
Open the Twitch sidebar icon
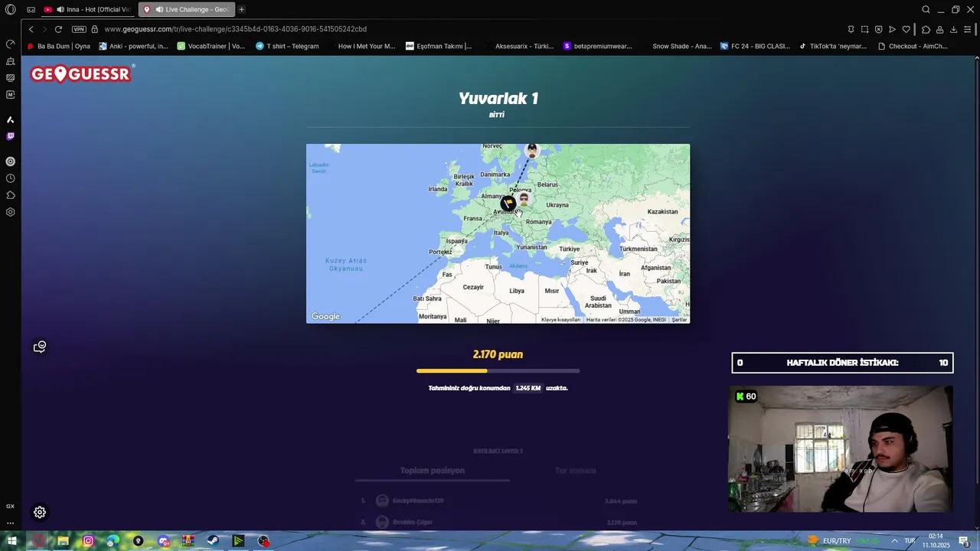(x=10, y=136)
